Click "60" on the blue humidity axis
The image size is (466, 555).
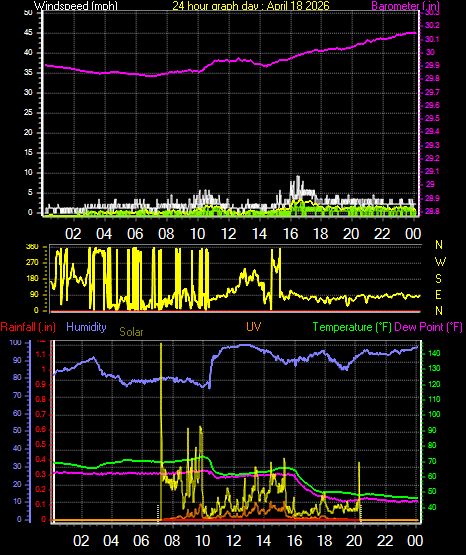pyautogui.click(x=17, y=413)
